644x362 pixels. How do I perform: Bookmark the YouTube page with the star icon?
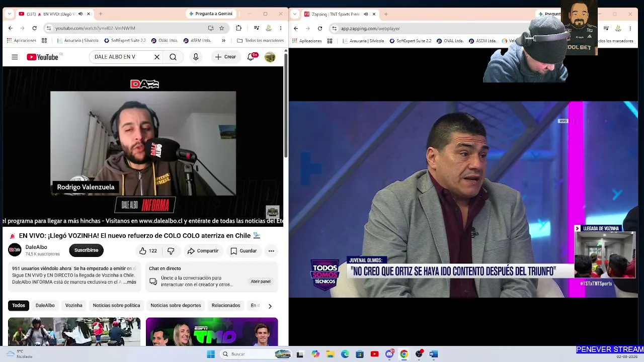[x=221, y=28]
